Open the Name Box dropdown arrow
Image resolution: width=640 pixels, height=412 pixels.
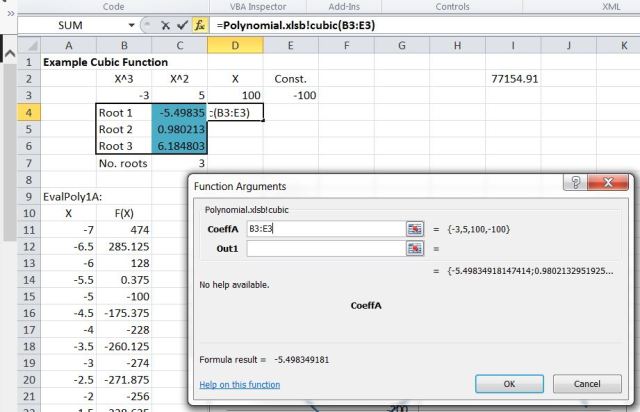tap(134, 24)
